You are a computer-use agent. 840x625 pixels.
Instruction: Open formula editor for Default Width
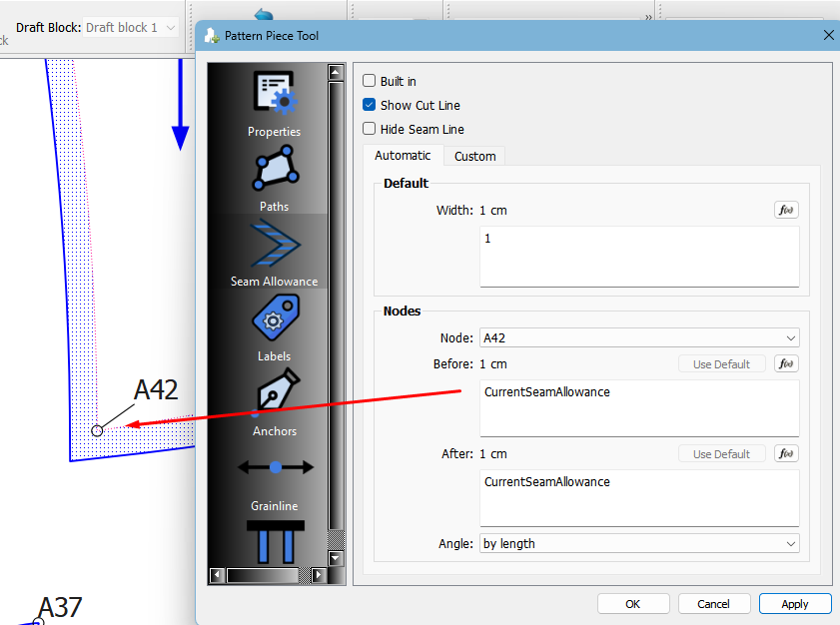(x=786, y=210)
